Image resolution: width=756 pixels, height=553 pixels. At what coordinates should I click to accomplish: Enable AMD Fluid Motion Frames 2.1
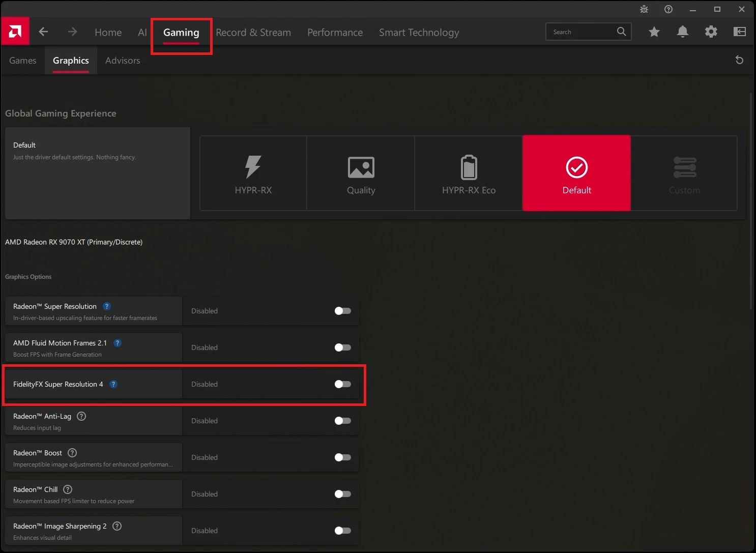coord(342,347)
